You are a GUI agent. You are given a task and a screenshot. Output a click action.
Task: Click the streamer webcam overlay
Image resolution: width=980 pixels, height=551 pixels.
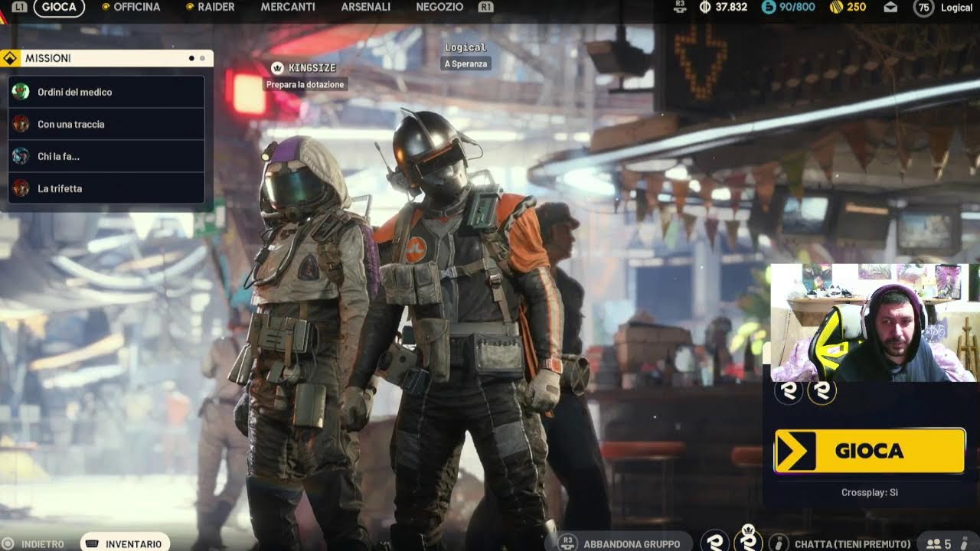coord(874,323)
